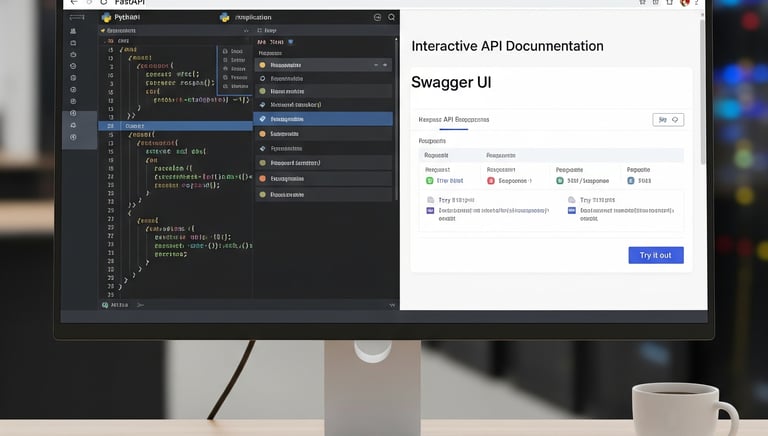Expand the first list row using its right arrow
Screen dimensions: 768x436
385,65
